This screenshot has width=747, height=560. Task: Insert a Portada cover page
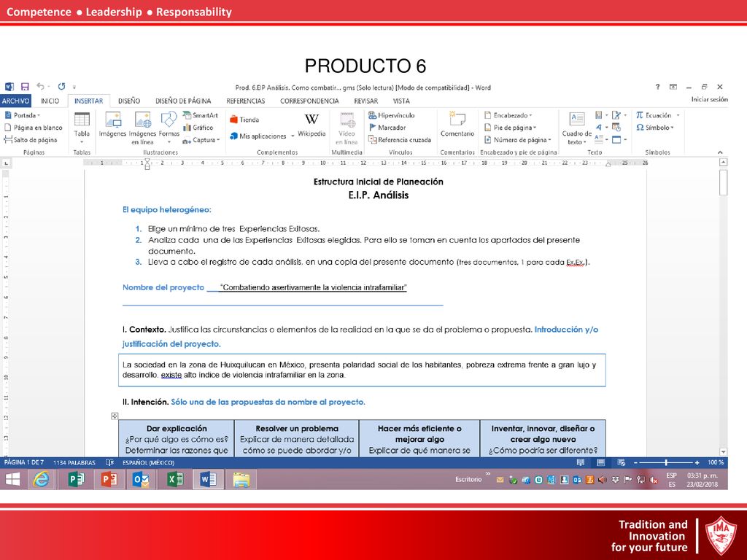[x=23, y=115]
